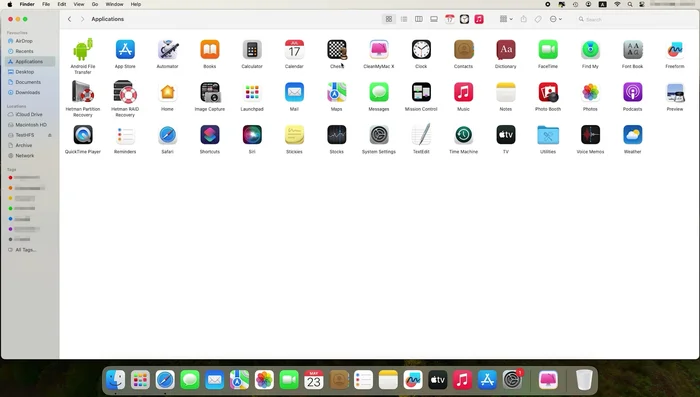Viewport: 700px width, 397px height.
Task: Select the TextEdit app icon
Action: (x=421, y=135)
